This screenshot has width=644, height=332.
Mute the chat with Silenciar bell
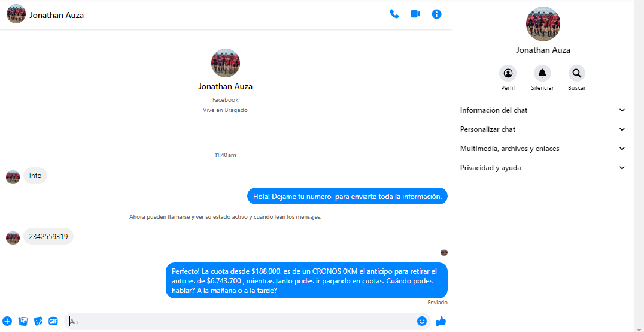tap(542, 74)
